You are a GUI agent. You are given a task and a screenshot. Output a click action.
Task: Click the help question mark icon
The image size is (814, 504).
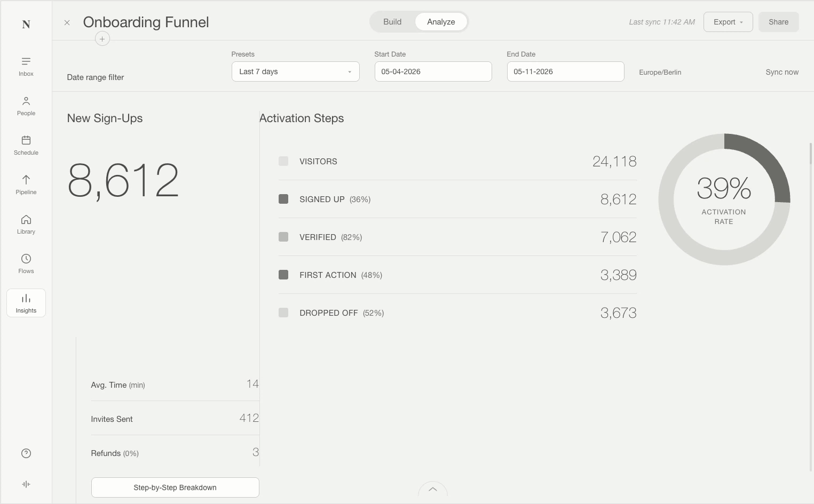point(26,453)
